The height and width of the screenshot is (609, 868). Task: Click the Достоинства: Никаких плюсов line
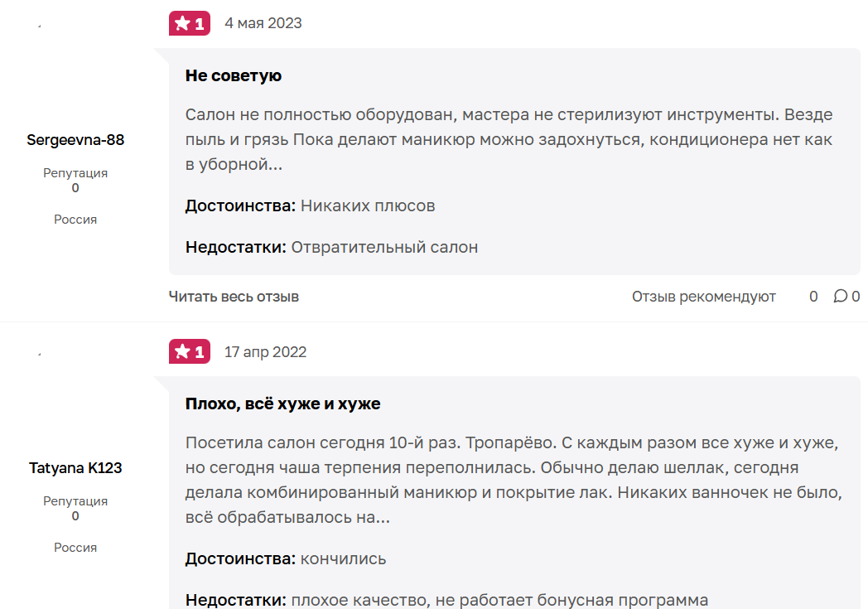click(x=310, y=206)
